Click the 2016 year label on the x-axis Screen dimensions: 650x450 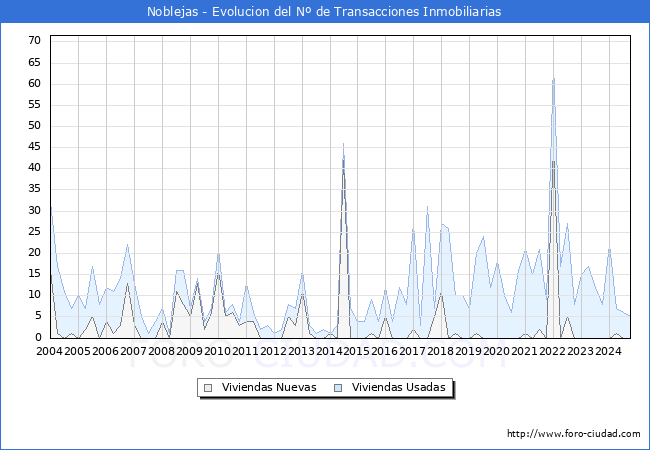click(x=385, y=351)
